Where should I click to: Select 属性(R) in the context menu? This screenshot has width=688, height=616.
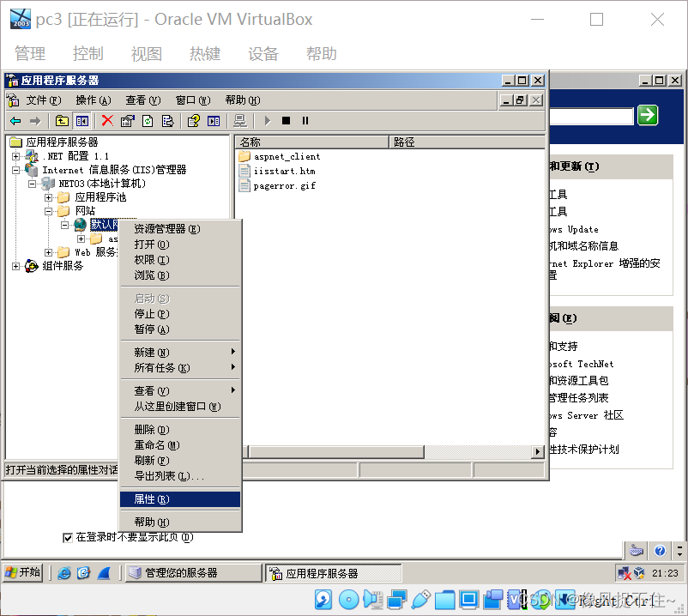pyautogui.click(x=180, y=499)
